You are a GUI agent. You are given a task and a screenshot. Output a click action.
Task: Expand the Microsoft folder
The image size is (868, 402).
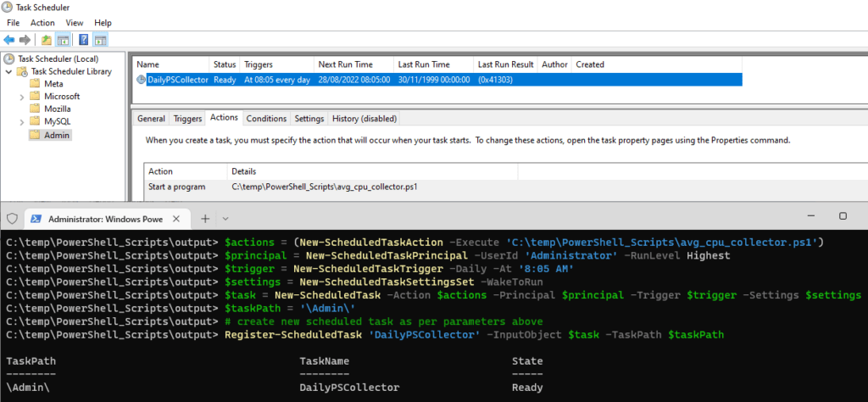[x=21, y=97]
